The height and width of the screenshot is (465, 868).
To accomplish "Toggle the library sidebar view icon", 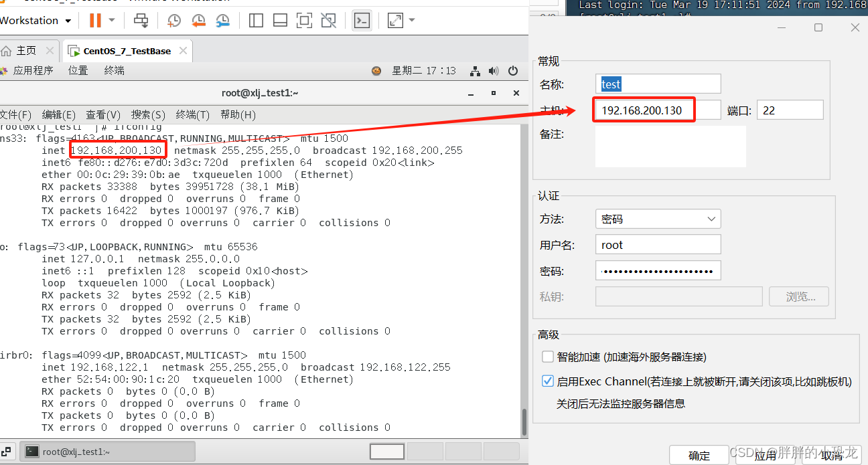I will 256,20.
